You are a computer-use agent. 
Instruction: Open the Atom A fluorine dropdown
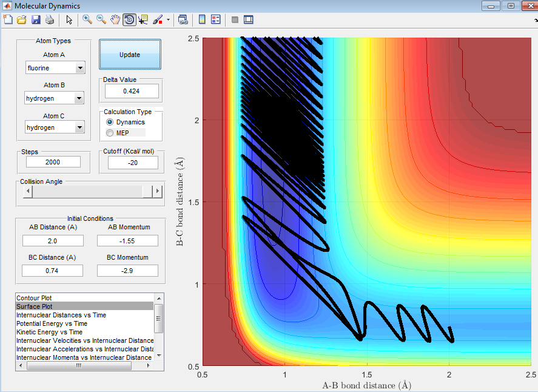(x=55, y=68)
